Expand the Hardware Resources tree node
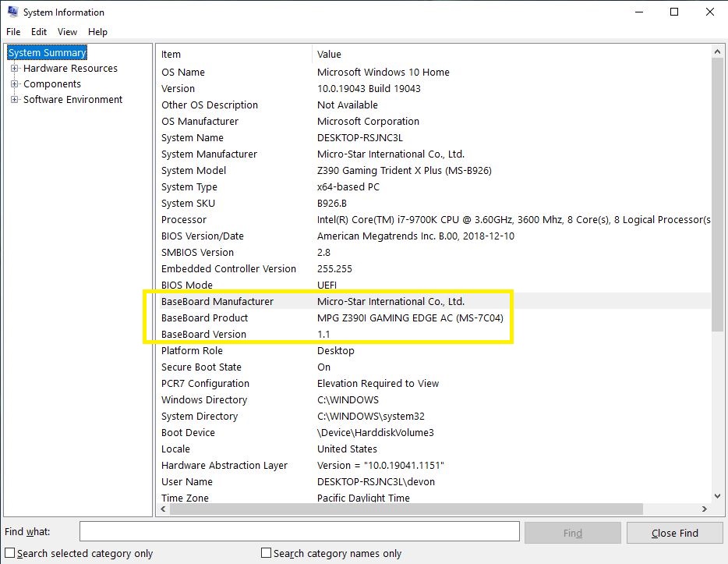Image resolution: width=728 pixels, height=564 pixels. point(14,69)
